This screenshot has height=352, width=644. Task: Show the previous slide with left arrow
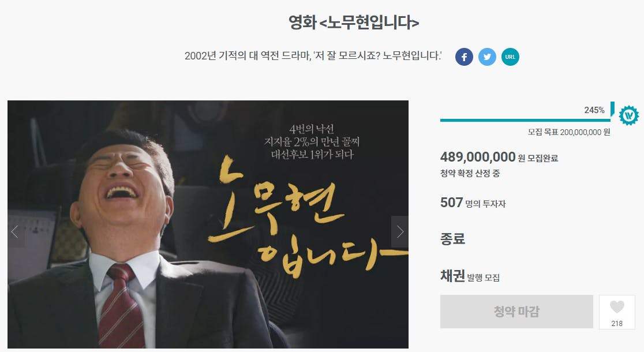[x=16, y=231]
